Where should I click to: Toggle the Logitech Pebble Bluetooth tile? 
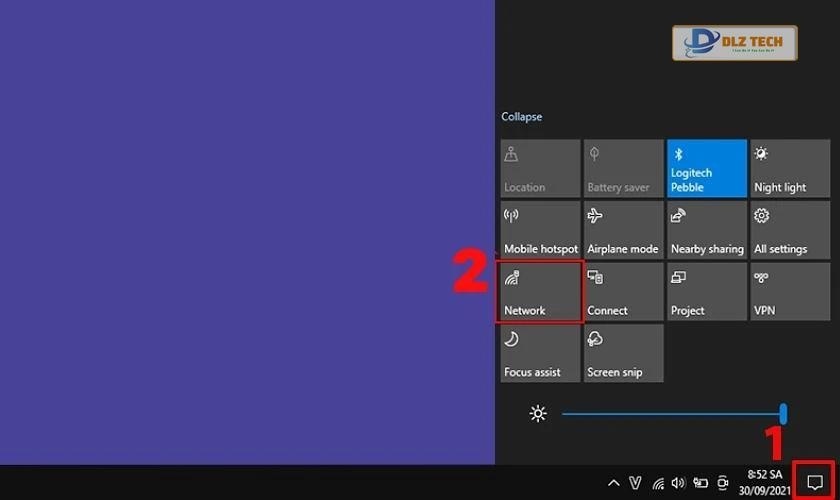pos(707,168)
